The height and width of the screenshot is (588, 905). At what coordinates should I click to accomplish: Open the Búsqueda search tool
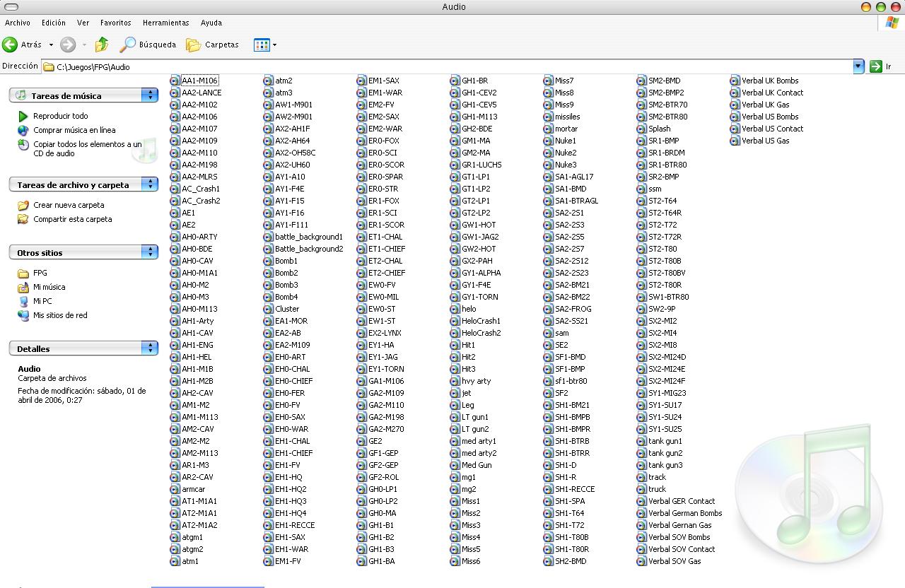coord(148,45)
